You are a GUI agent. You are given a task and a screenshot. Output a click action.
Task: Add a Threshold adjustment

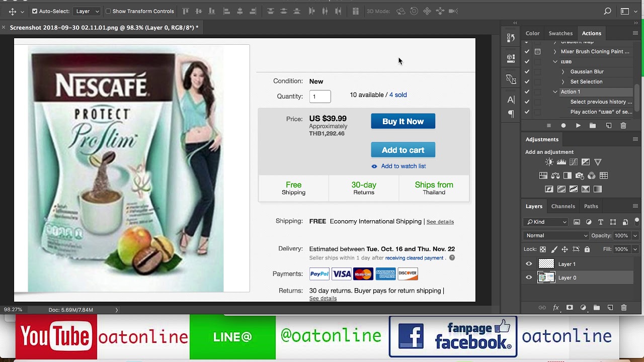574,189
